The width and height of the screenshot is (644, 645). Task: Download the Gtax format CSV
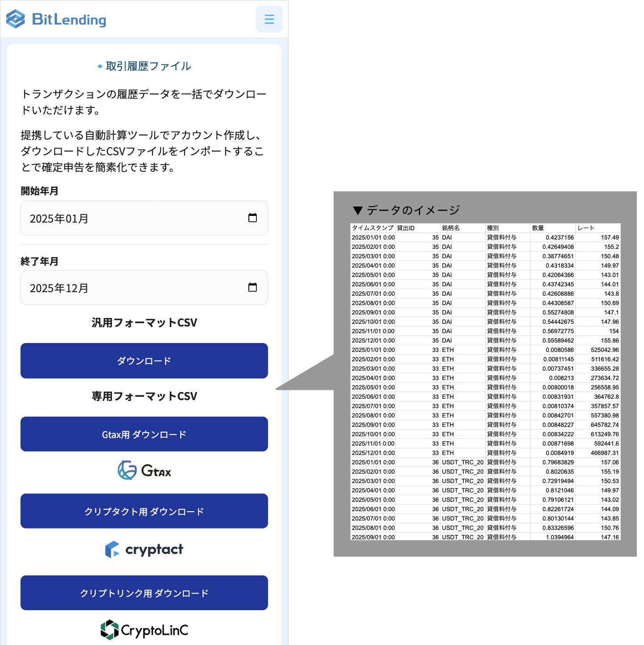pyautogui.click(x=144, y=434)
